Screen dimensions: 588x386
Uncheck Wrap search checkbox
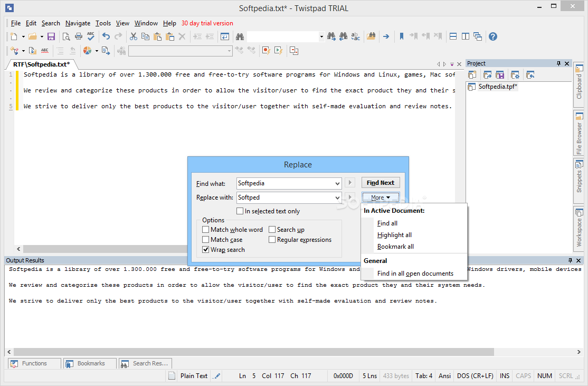pyautogui.click(x=205, y=249)
